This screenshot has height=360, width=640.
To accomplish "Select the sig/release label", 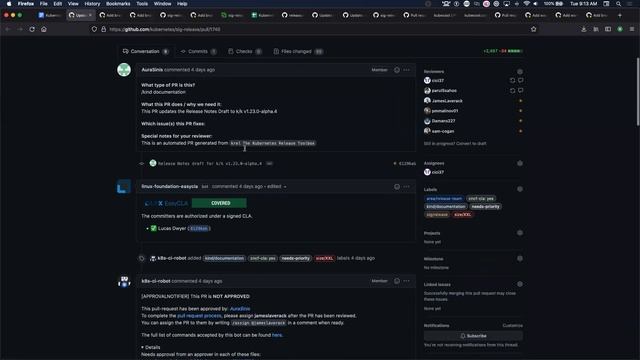I will point(437,215).
